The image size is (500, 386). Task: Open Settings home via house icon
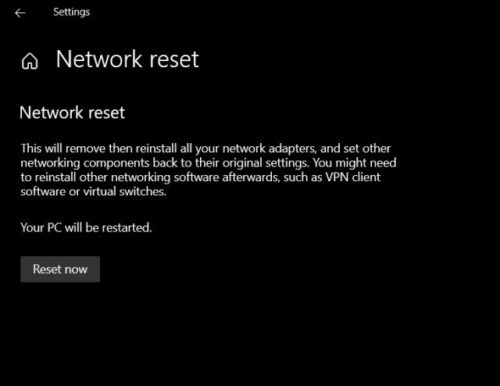(30, 61)
